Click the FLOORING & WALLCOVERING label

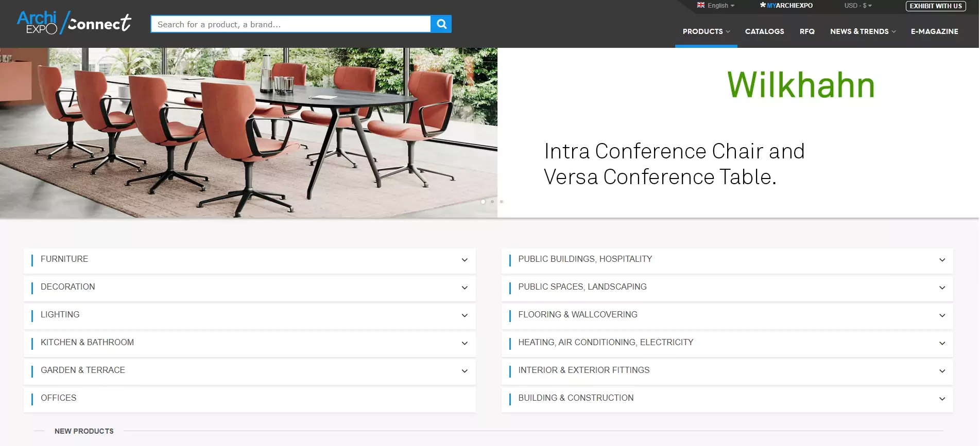pos(578,314)
